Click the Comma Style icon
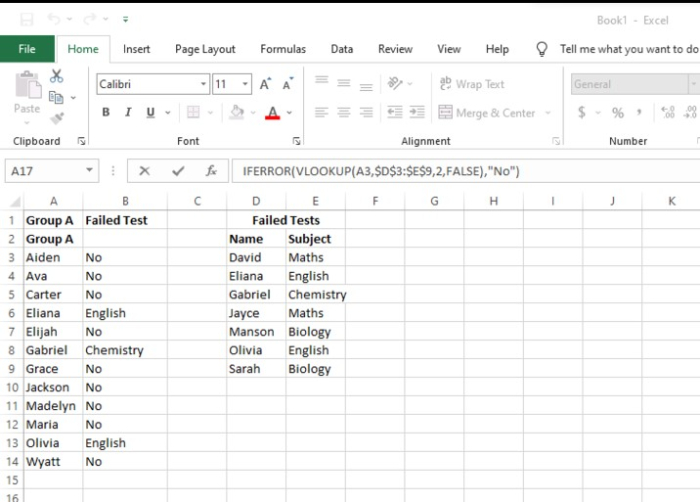 (640, 112)
